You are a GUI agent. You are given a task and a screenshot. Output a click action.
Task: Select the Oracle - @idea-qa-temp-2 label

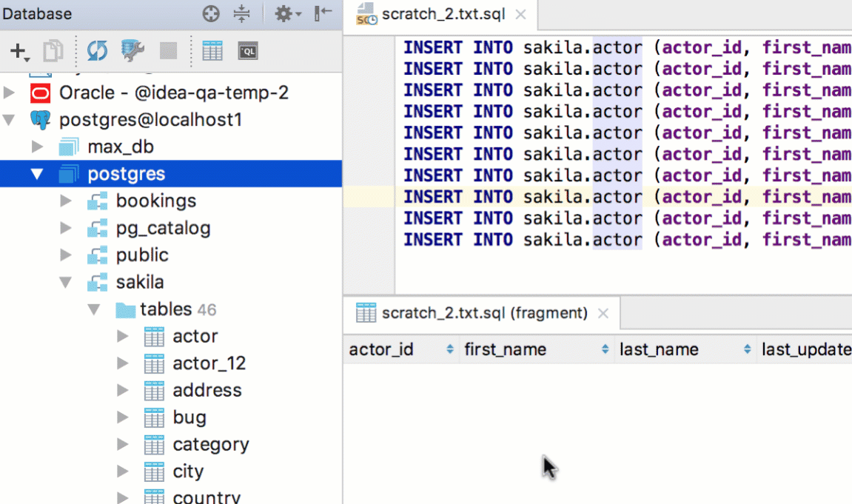173,93
